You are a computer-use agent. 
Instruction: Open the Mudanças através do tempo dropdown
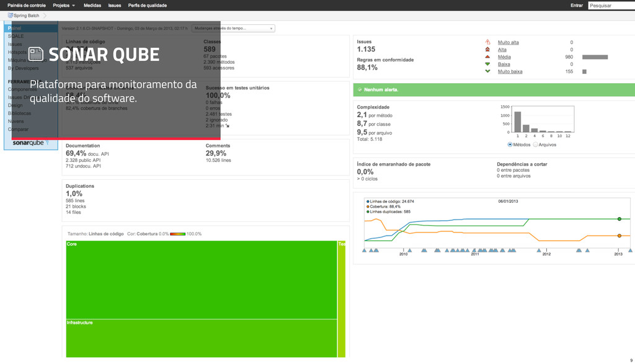click(233, 29)
